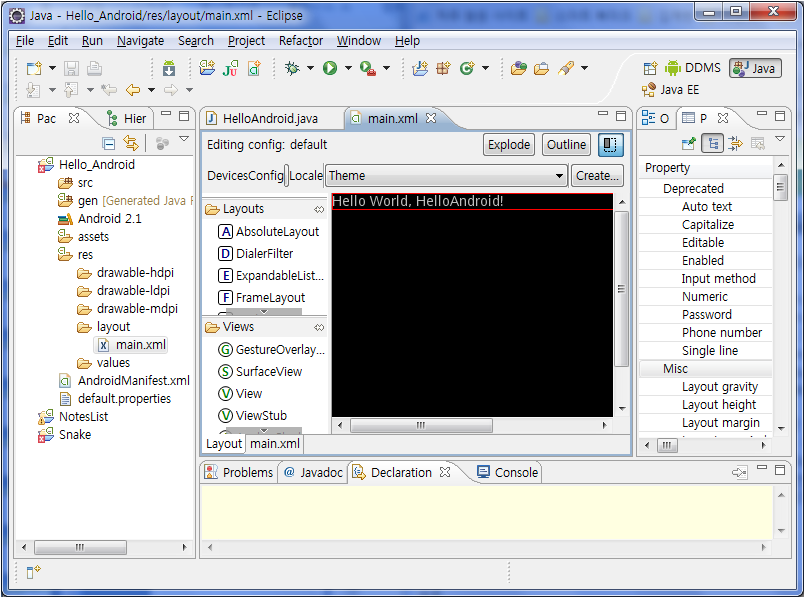The height and width of the screenshot is (598, 805).
Task: Select the active Java perspective button
Action: click(755, 68)
